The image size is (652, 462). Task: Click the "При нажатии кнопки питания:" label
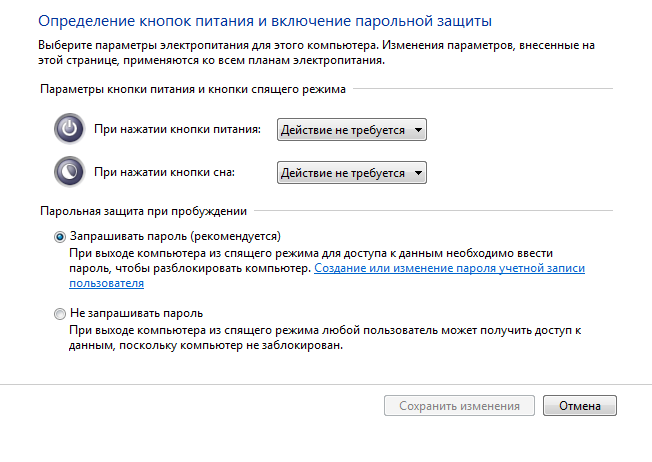[x=177, y=129]
